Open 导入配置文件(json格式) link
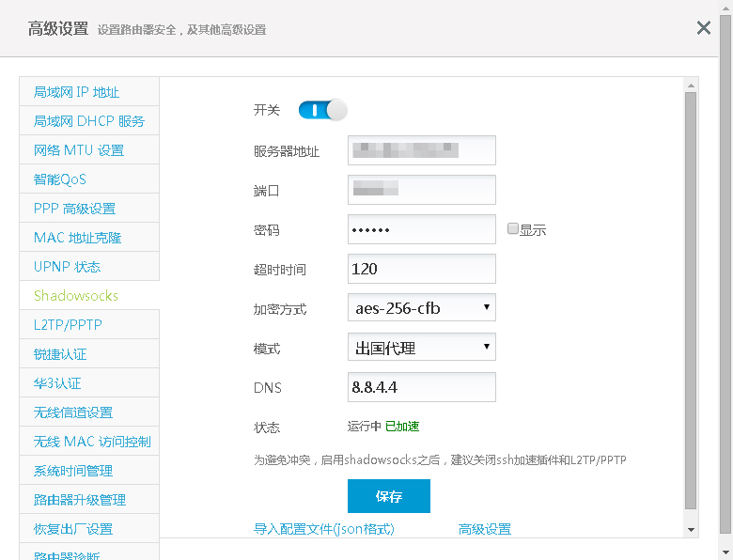 point(324,529)
